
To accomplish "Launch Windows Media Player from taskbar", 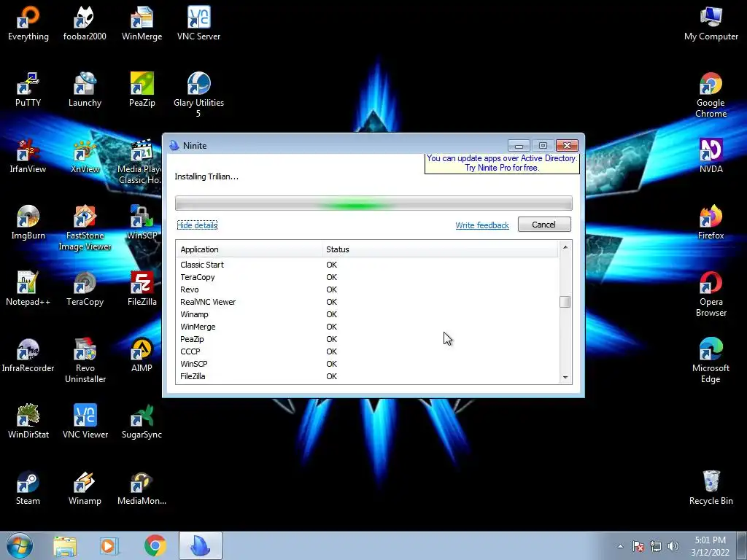I will pos(108,545).
